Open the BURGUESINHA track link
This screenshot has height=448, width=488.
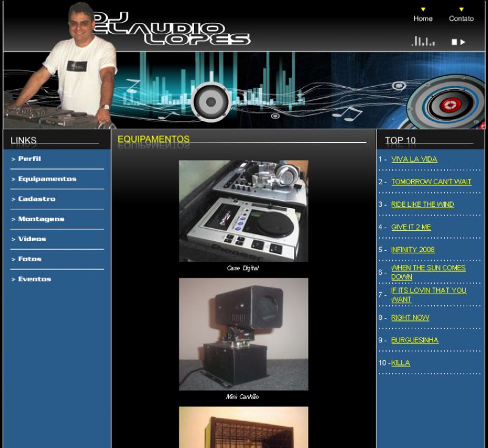(415, 341)
